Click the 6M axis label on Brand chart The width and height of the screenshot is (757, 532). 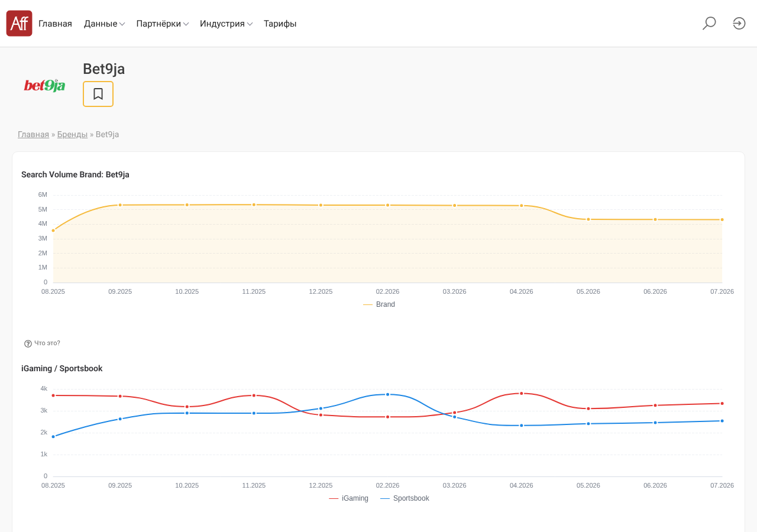[x=43, y=194]
